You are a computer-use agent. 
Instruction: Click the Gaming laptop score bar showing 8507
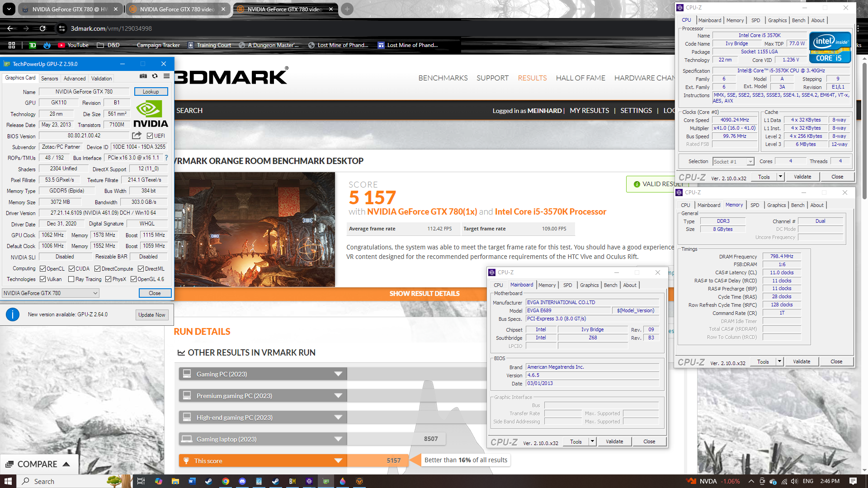pyautogui.click(x=396, y=439)
